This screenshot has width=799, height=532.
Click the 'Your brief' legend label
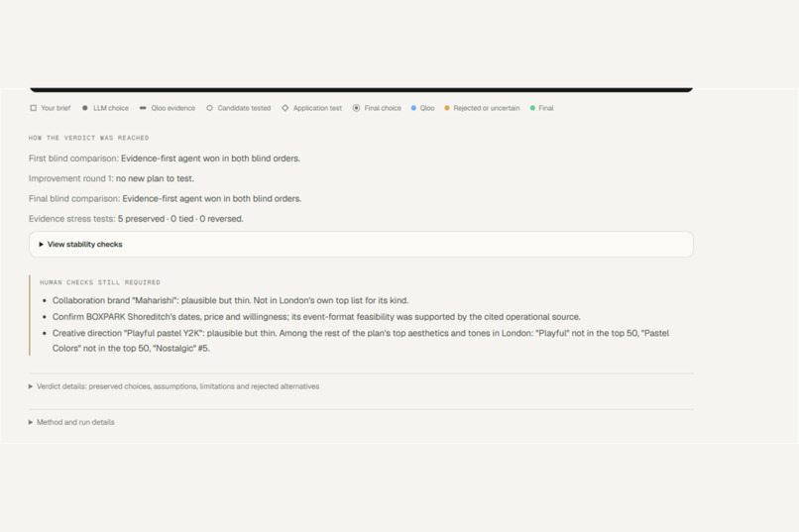coord(56,108)
